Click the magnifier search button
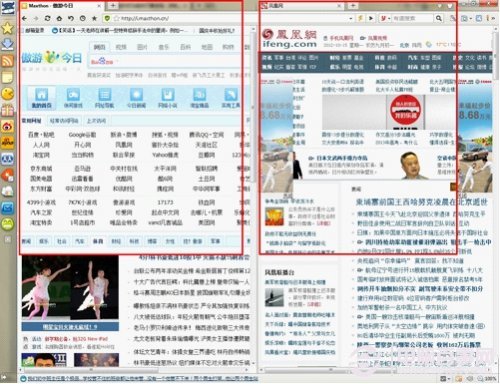The image size is (500, 384). [x=439, y=18]
